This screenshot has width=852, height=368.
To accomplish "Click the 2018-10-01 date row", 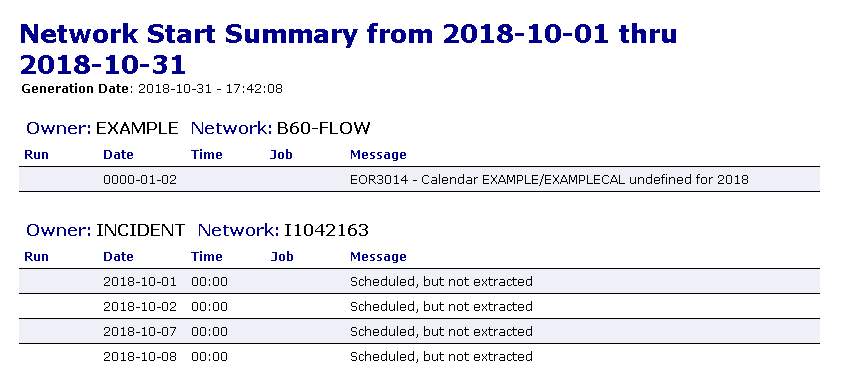I will tap(419, 282).
